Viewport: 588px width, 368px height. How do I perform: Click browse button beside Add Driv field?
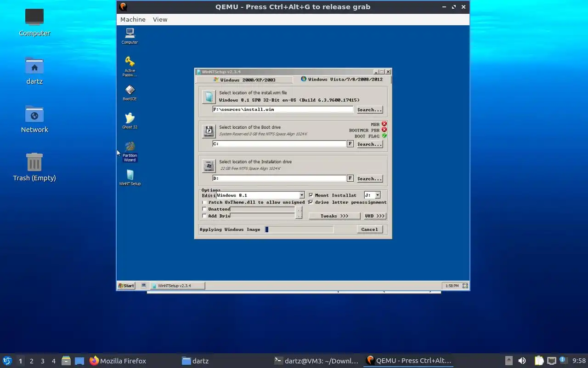click(299, 216)
